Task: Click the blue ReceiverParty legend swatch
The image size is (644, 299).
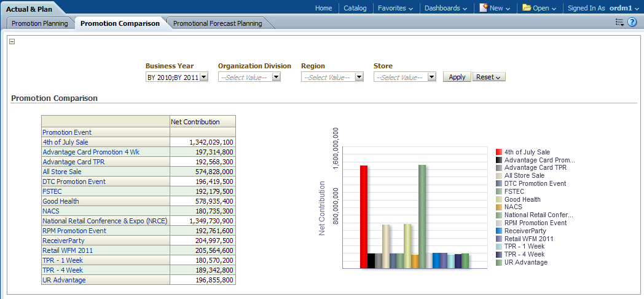Action: click(499, 231)
